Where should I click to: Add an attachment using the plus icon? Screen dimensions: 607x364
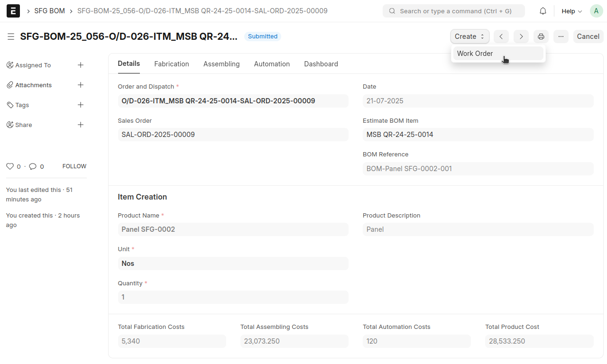point(81,85)
